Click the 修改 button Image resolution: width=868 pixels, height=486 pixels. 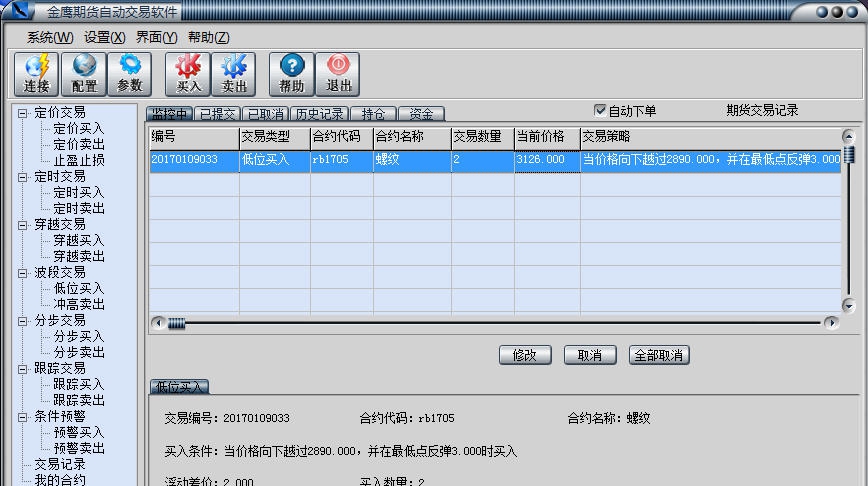525,355
